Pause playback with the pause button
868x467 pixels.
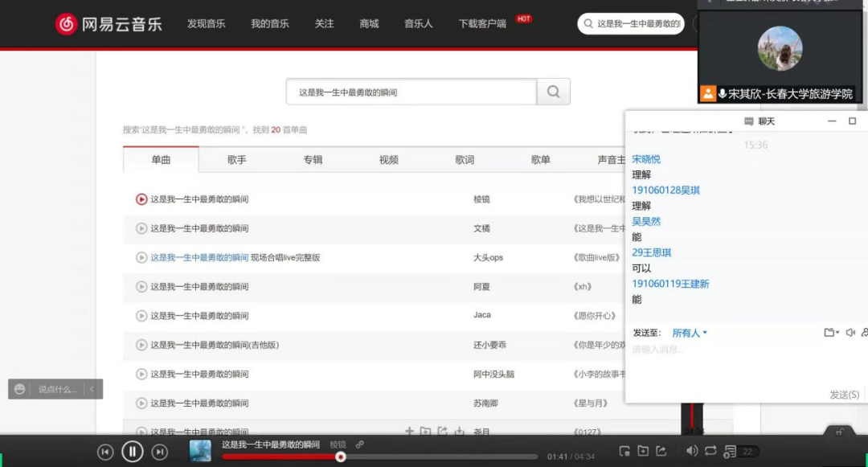coord(133,452)
